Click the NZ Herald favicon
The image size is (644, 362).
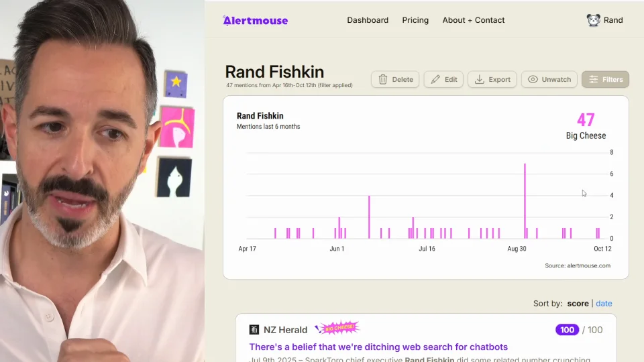pyautogui.click(x=254, y=330)
